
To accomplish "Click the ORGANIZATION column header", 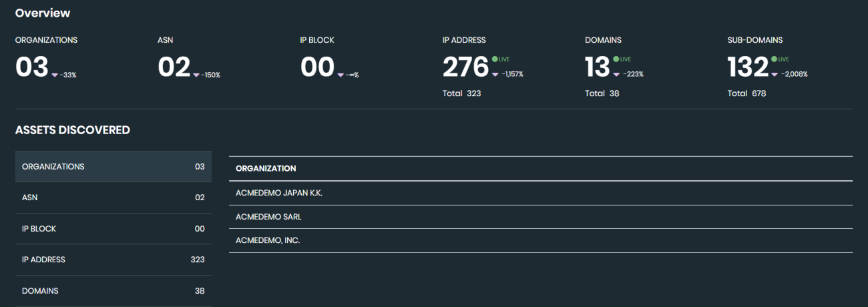I will click(x=266, y=168).
